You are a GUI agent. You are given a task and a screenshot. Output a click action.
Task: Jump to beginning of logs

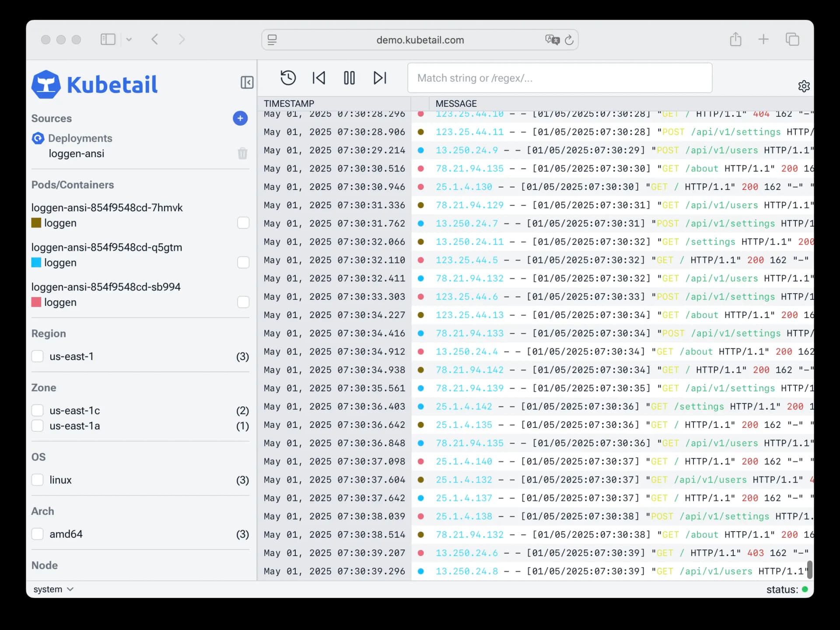318,78
